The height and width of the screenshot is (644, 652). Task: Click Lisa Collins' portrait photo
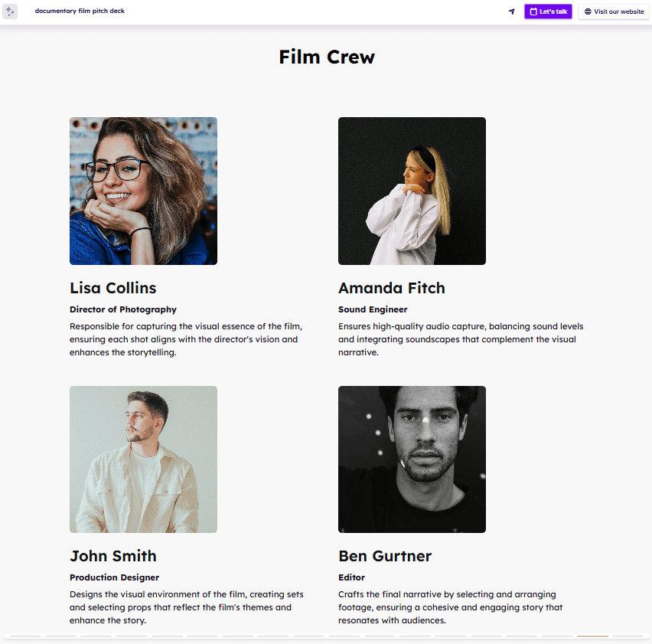click(x=143, y=191)
